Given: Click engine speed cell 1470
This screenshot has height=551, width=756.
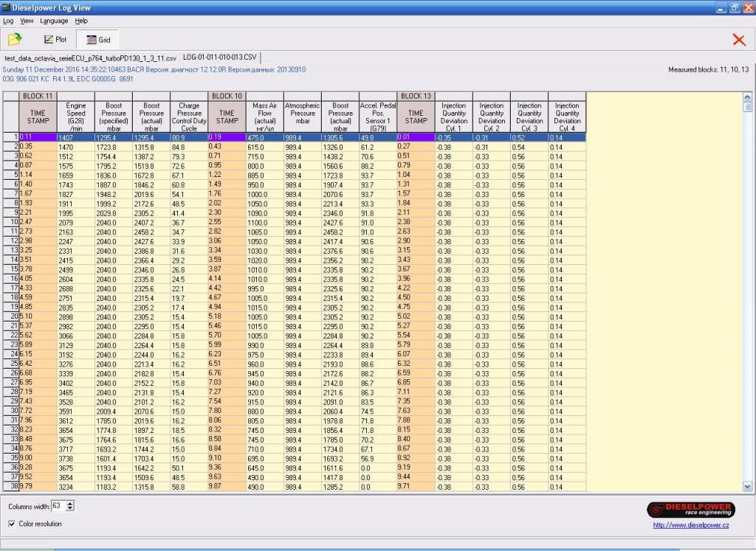Looking at the screenshot, I should [x=76, y=147].
